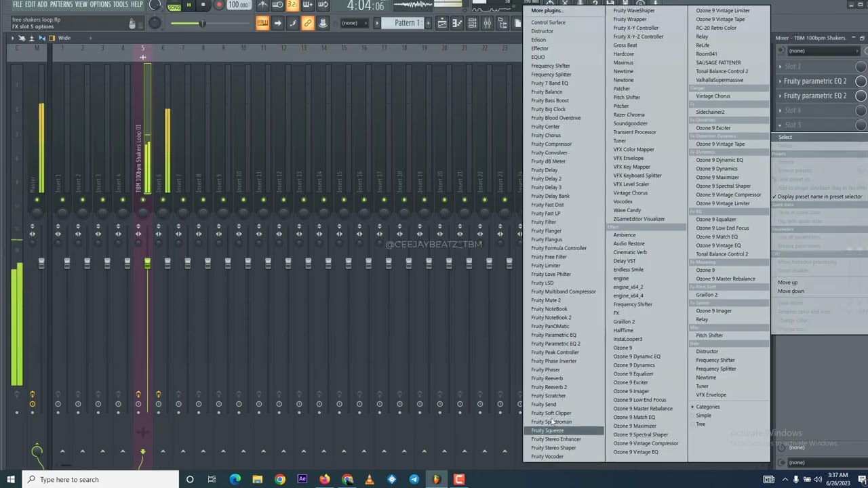Open the View channel rack icon

(x=472, y=23)
